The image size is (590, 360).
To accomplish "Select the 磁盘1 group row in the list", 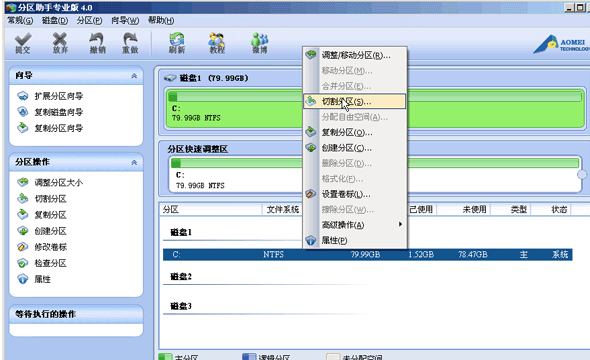I will tap(181, 232).
